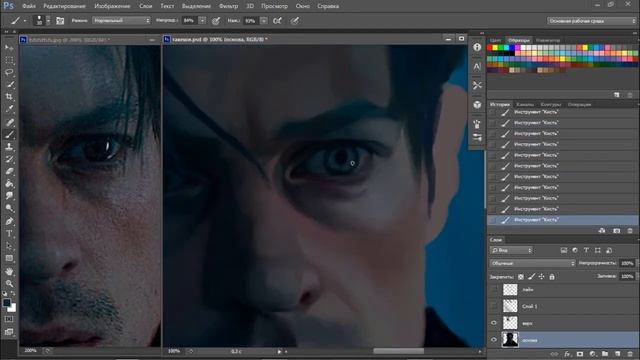Hide the 'основа' layer eye
The width and height of the screenshot is (640, 360).
[x=494, y=340]
